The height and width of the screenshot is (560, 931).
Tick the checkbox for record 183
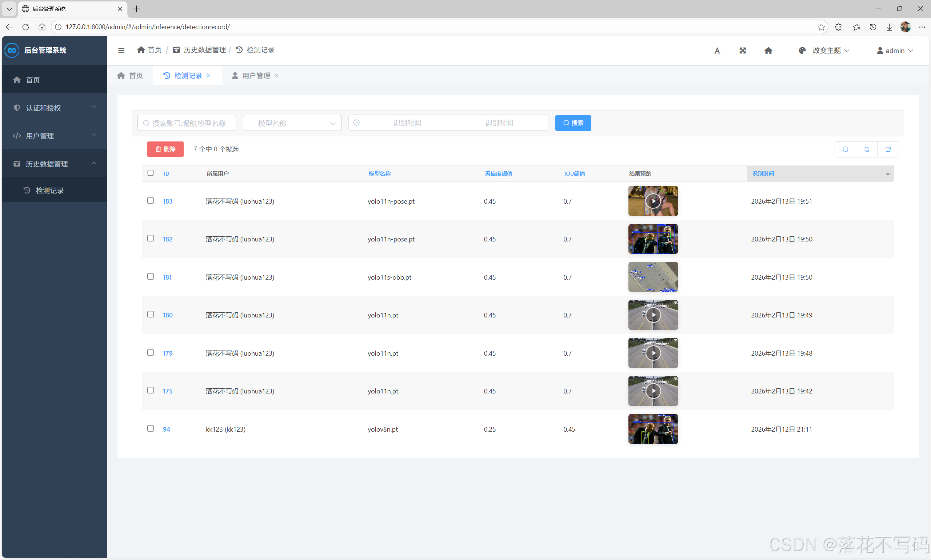click(151, 201)
